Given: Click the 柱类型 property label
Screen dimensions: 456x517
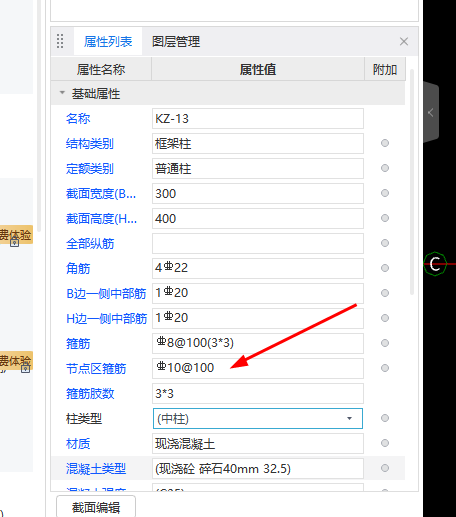Looking at the screenshot, I should click(84, 419).
